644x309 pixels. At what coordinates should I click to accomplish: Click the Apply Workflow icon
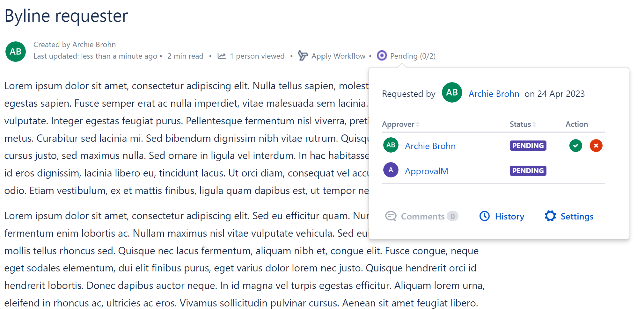click(303, 56)
